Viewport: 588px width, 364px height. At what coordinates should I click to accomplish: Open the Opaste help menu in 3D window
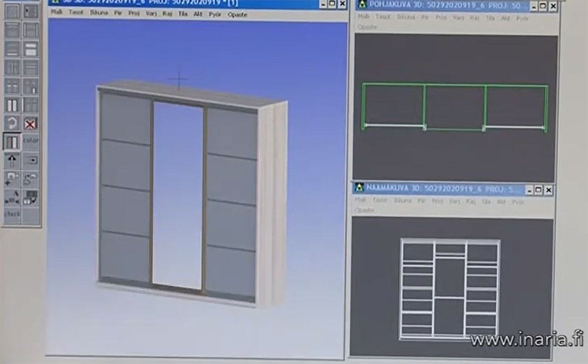tap(237, 15)
